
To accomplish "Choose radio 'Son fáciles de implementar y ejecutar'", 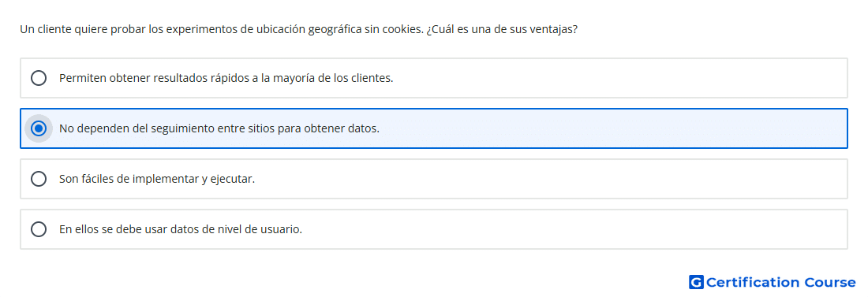I will (39, 179).
